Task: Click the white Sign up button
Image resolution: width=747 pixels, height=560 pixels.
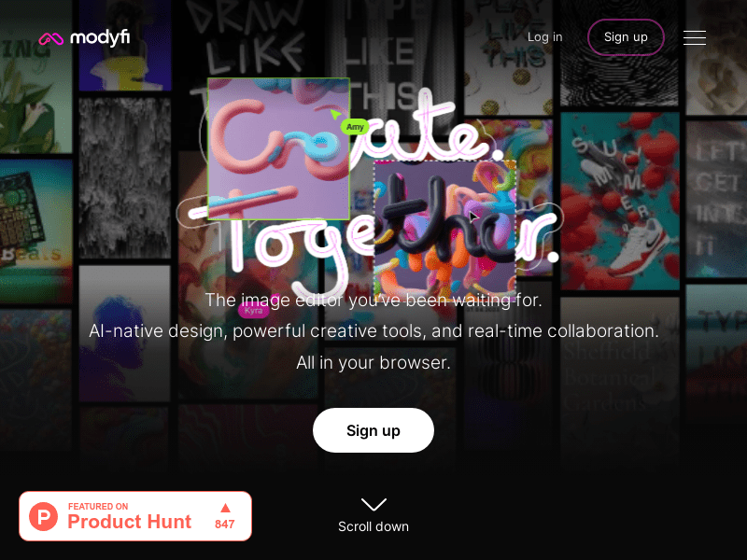Action: 373,430
